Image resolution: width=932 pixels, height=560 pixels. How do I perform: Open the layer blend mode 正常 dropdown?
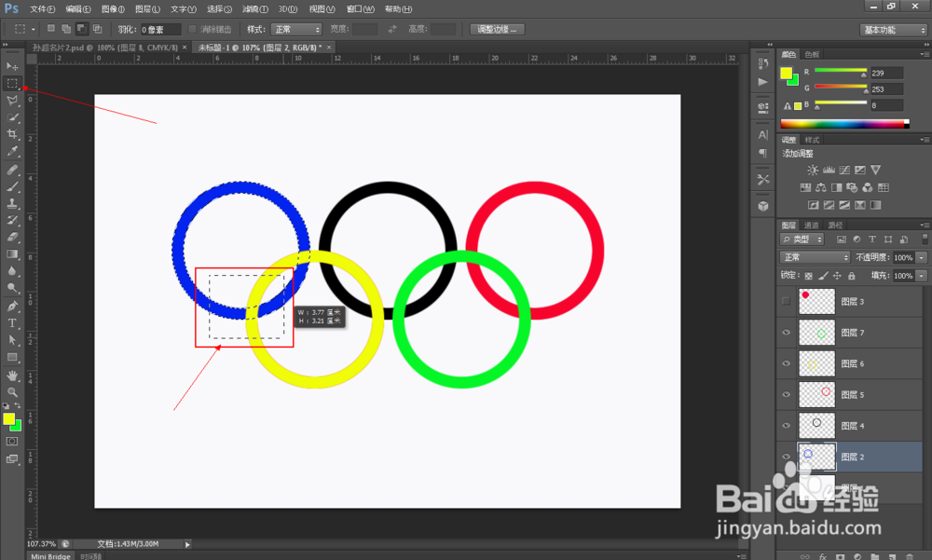click(x=815, y=257)
